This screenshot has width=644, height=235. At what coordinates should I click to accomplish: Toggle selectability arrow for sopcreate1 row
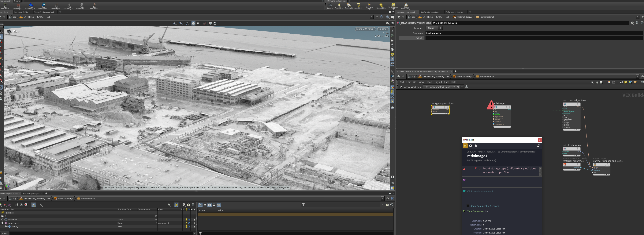[194, 223]
